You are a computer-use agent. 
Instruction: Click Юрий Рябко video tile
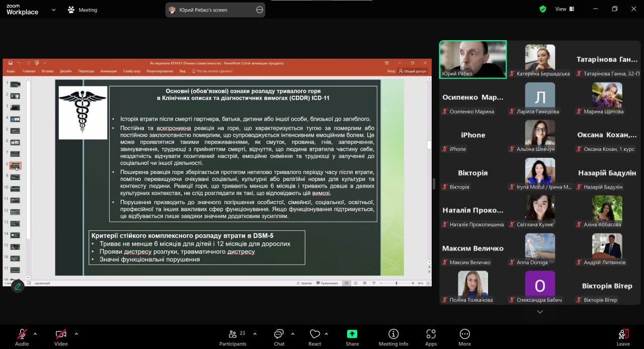tap(473, 59)
